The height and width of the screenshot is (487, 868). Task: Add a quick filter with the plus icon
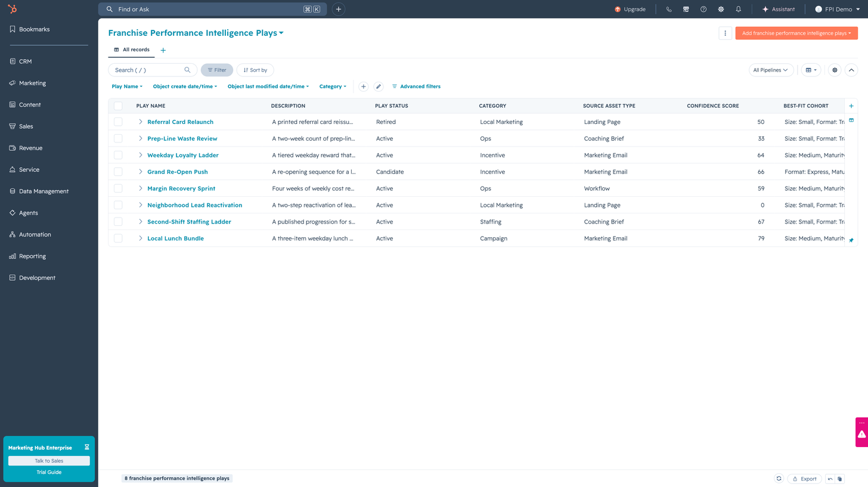tap(363, 86)
